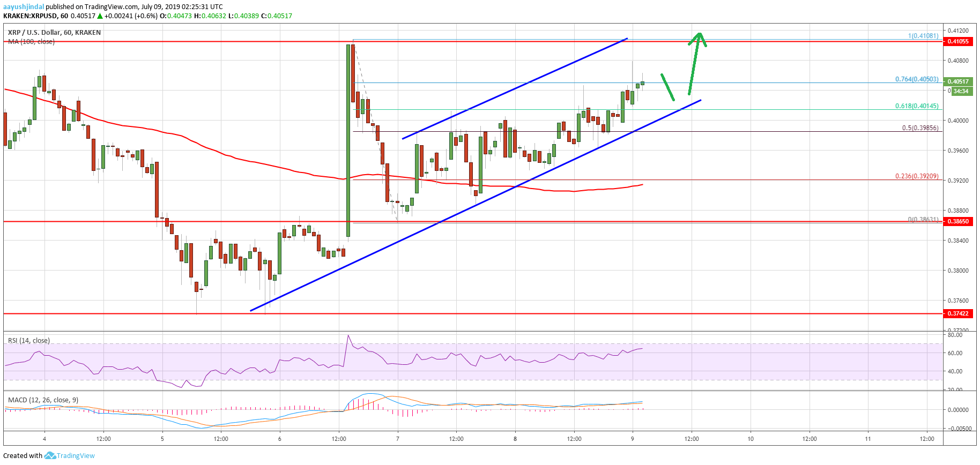
Task: Click date label 4 on the time axis
Action: pyautogui.click(x=44, y=439)
